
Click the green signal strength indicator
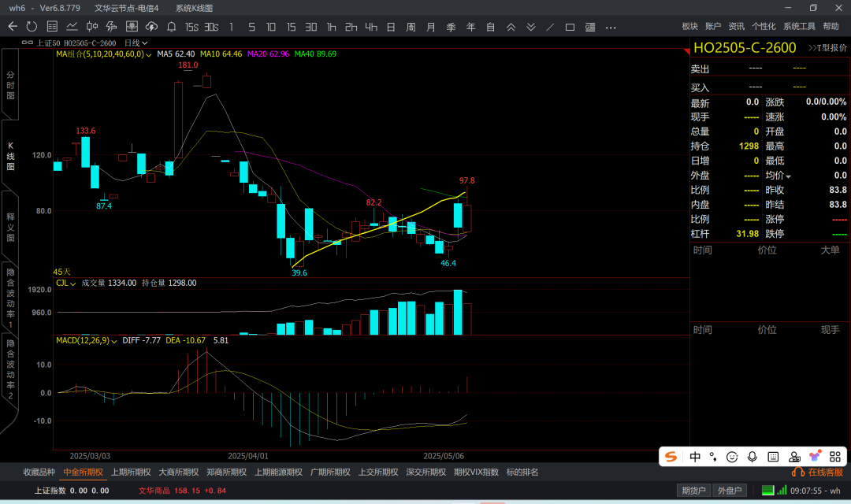[x=781, y=491]
